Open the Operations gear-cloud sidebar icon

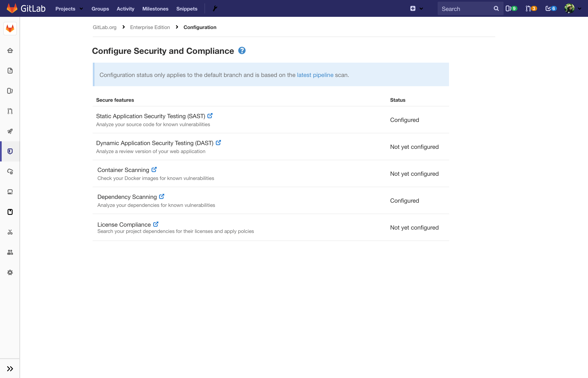[10, 172]
